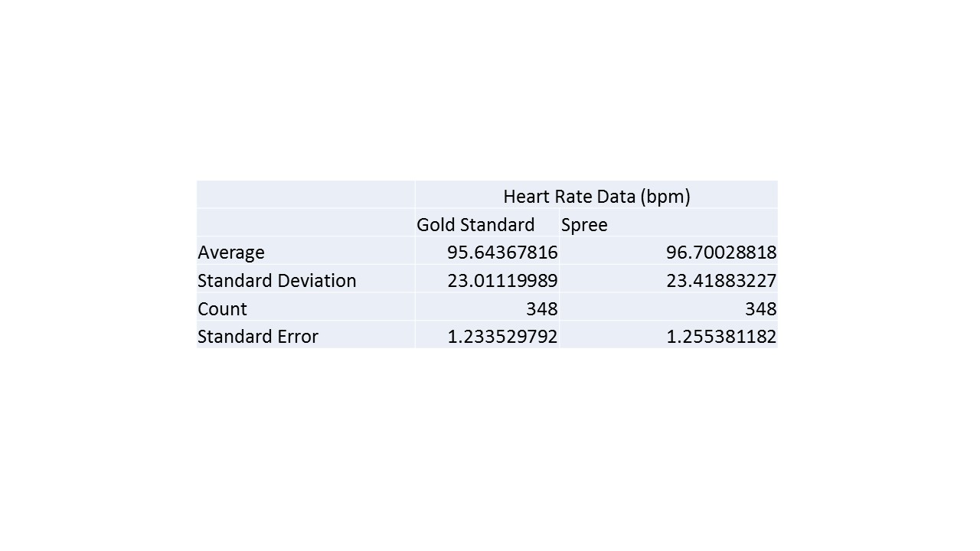The height and width of the screenshot is (551, 980).
Task: Click blank slide area below the table
Action: (490, 452)
